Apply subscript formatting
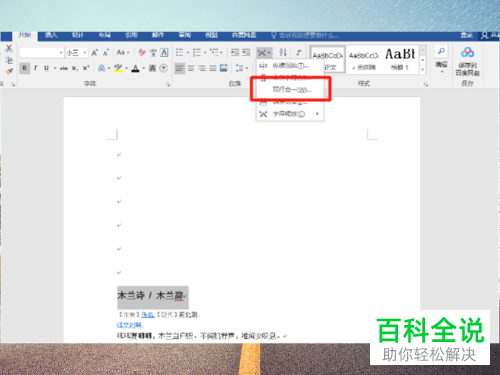Screen dimensions: 500x375 (x=75, y=68)
